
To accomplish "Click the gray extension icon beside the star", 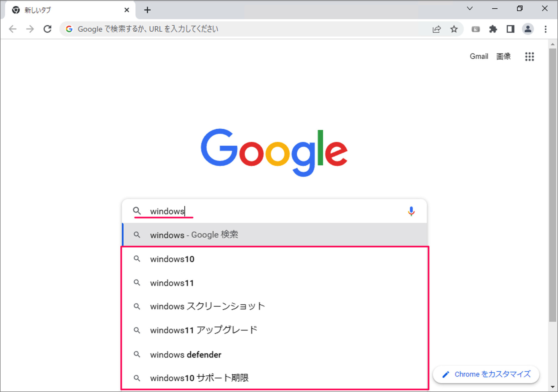I will (x=475, y=29).
